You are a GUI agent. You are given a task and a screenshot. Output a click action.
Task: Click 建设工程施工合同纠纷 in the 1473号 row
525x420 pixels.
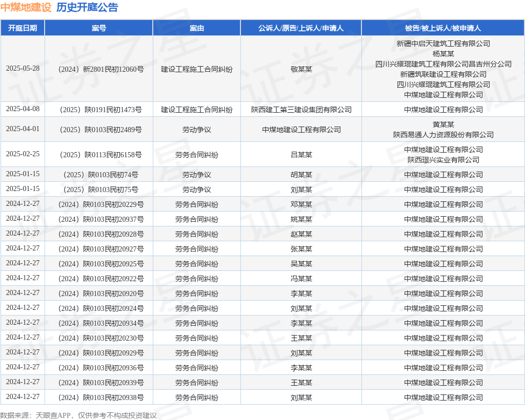tap(197, 110)
